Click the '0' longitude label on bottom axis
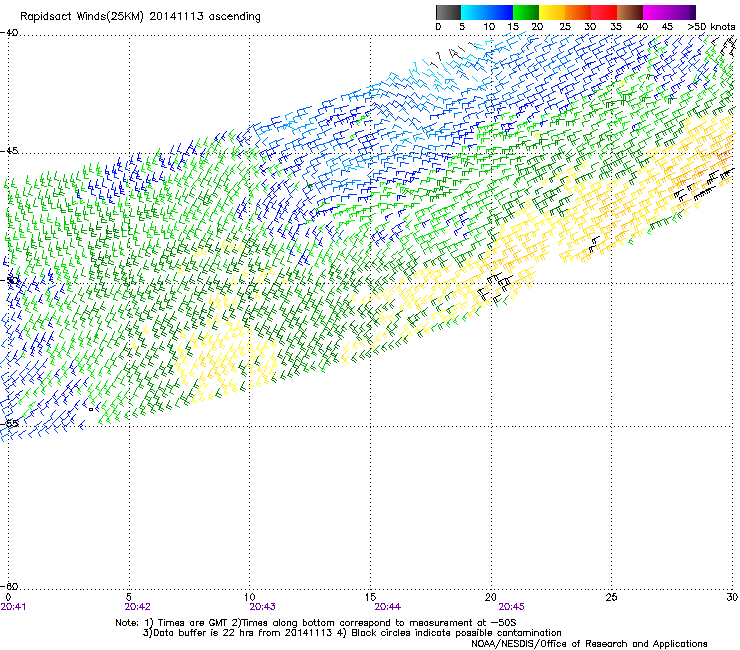 [8, 597]
